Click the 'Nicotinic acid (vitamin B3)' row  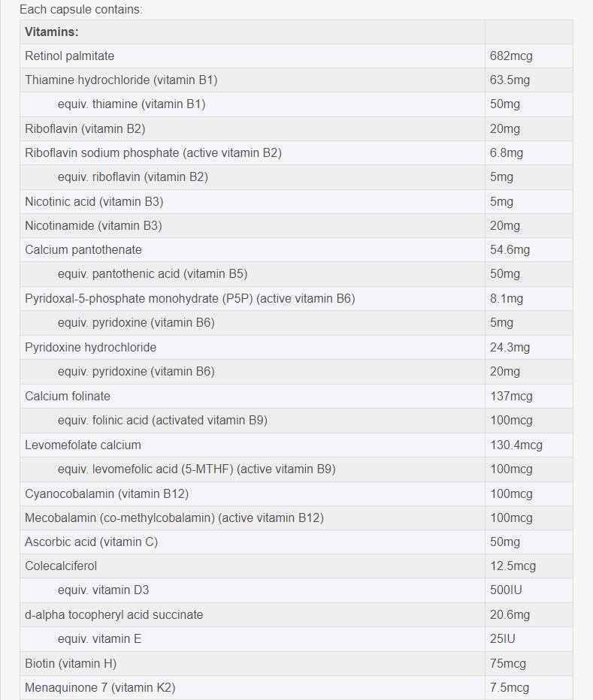[x=94, y=201]
